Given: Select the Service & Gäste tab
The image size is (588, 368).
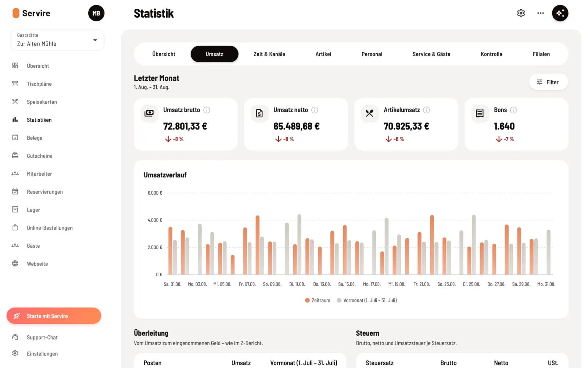Looking at the screenshot, I should click(431, 54).
